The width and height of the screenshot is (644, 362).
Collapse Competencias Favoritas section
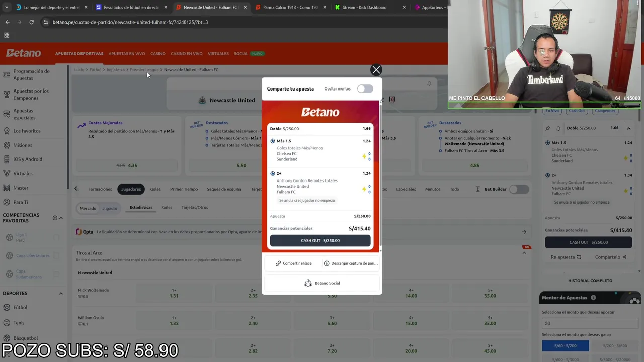[61, 218]
